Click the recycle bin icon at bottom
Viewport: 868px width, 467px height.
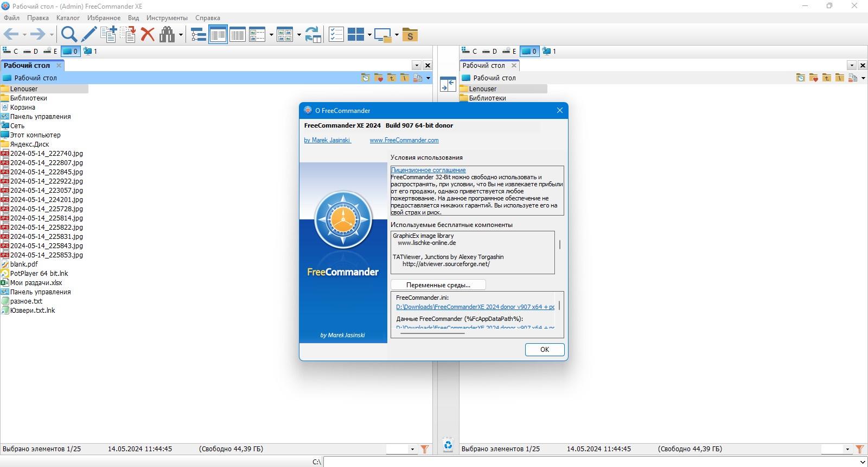tap(448, 445)
